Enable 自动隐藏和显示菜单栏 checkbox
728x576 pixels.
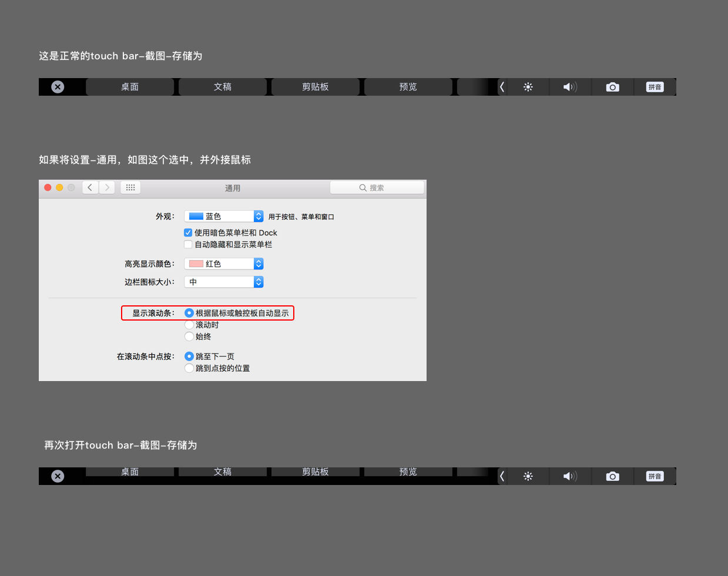[x=188, y=244]
